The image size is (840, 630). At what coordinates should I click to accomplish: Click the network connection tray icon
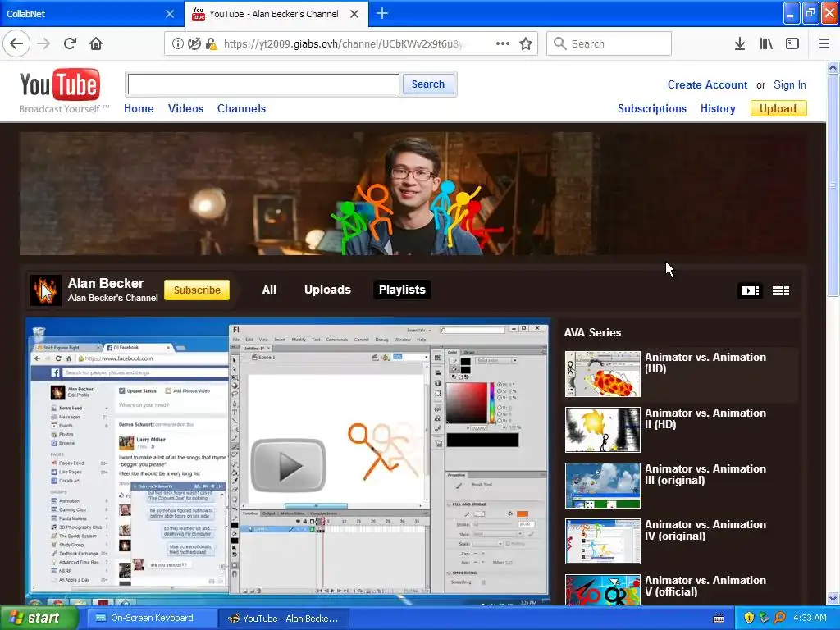point(764,619)
